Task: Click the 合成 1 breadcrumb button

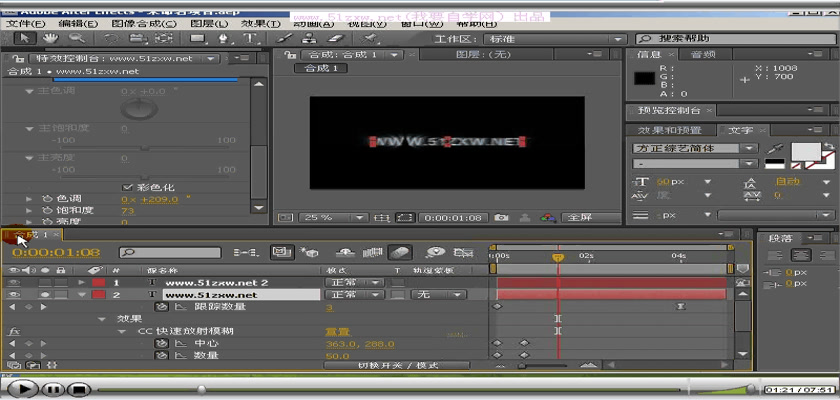Action: 321,68
